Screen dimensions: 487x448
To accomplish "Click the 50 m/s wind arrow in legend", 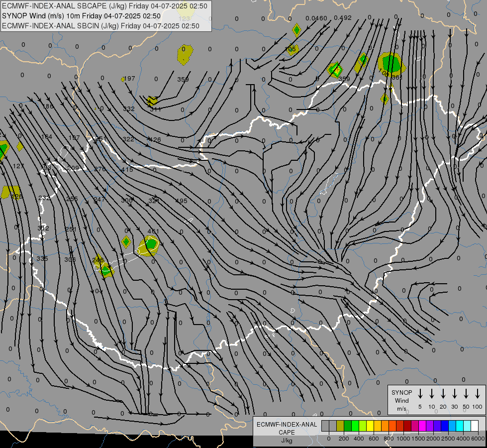I will [x=466, y=394].
